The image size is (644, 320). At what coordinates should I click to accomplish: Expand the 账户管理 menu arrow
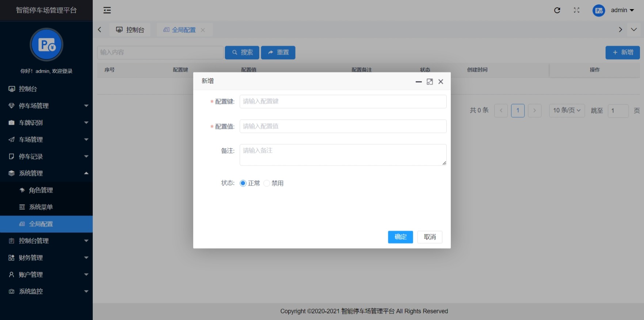86,274
